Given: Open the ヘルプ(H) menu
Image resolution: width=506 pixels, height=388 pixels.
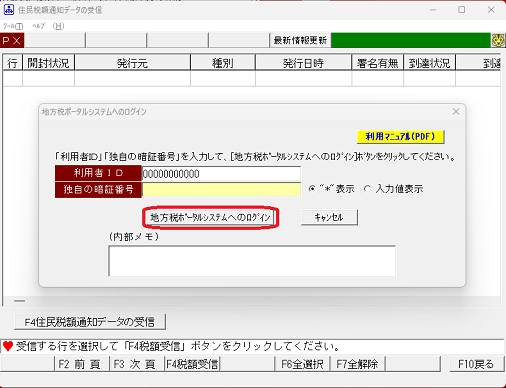Looking at the screenshot, I should click(48, 26).
